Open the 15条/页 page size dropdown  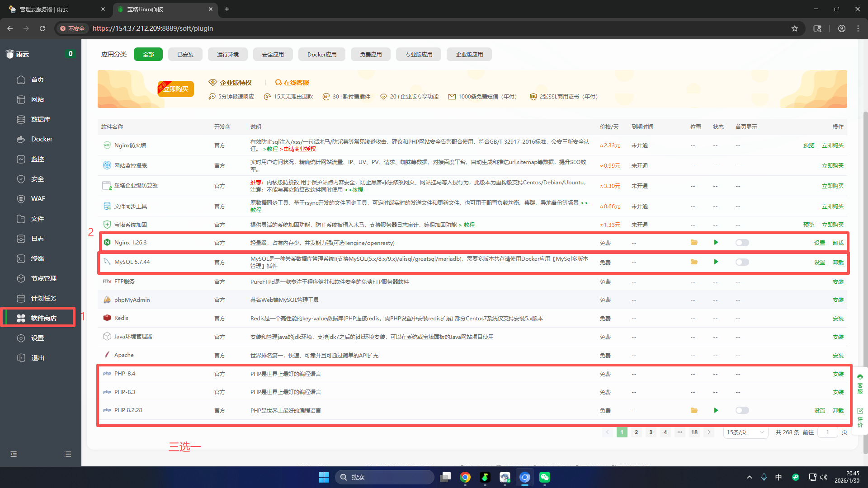(x=745, y=432)
